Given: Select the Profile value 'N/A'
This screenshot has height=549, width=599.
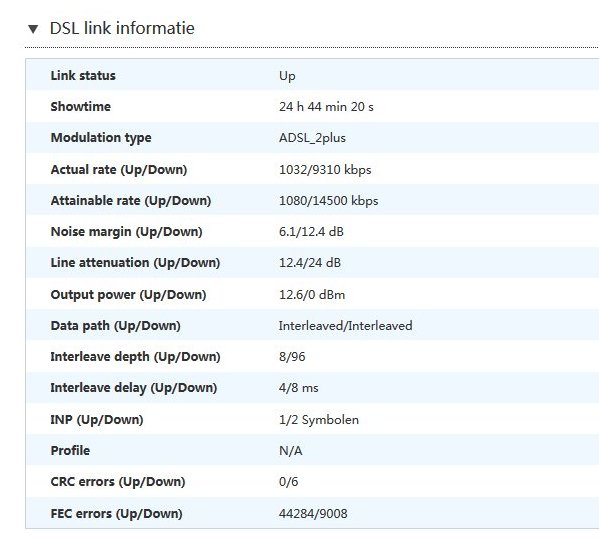Looking at the screenshot, I should 290,451.
